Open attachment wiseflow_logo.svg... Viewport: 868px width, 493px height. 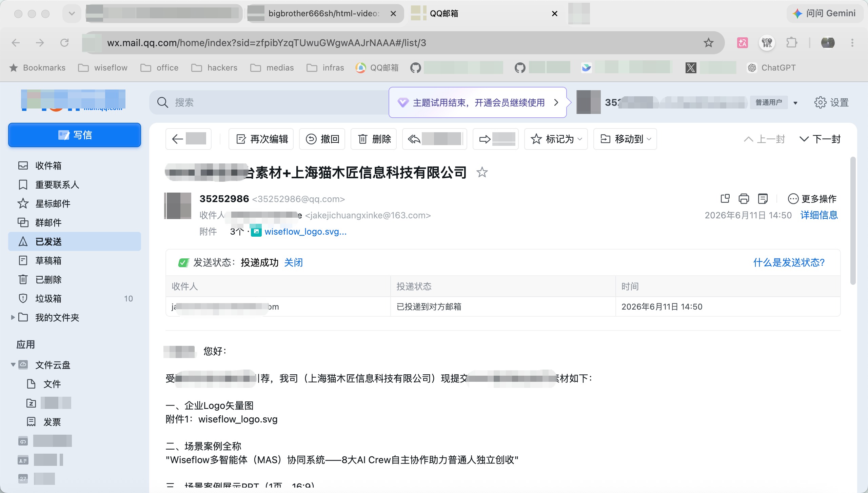(305, 232)
